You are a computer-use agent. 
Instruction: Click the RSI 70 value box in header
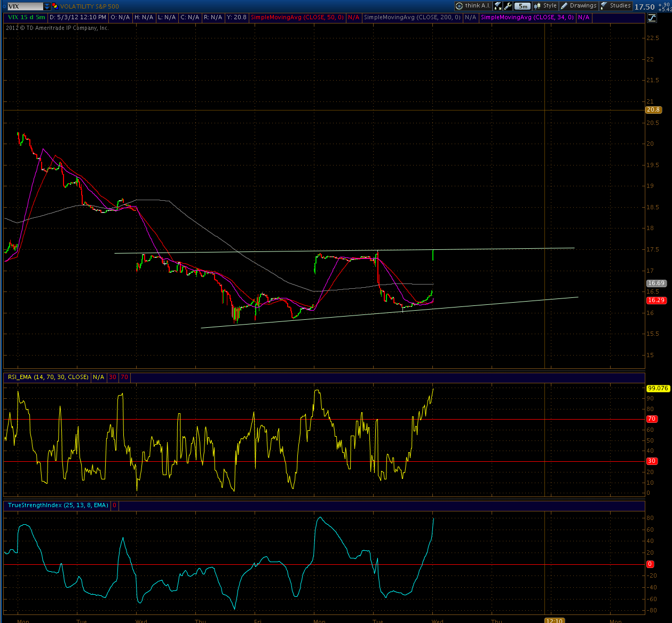(x=124, y=377)
